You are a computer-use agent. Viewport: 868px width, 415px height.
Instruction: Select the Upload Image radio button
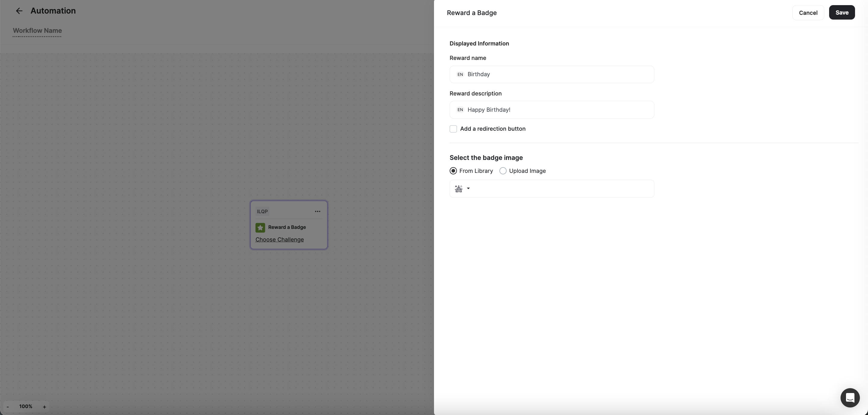(x=503, y=171)
